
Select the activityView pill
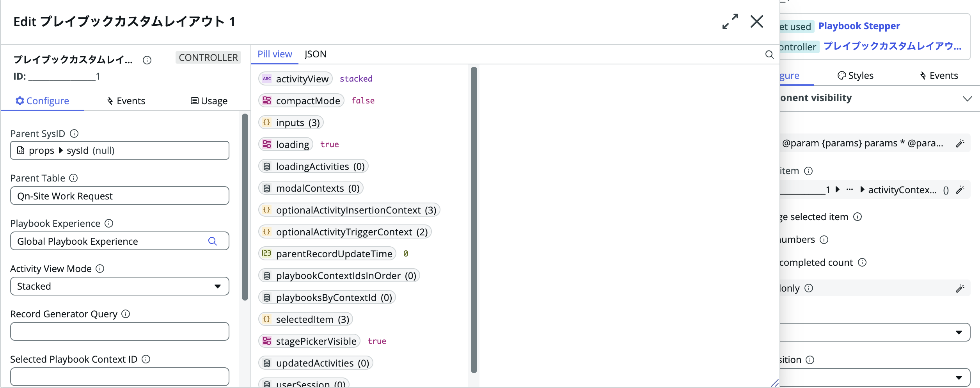pyautogui.click(x=295, y=79)
